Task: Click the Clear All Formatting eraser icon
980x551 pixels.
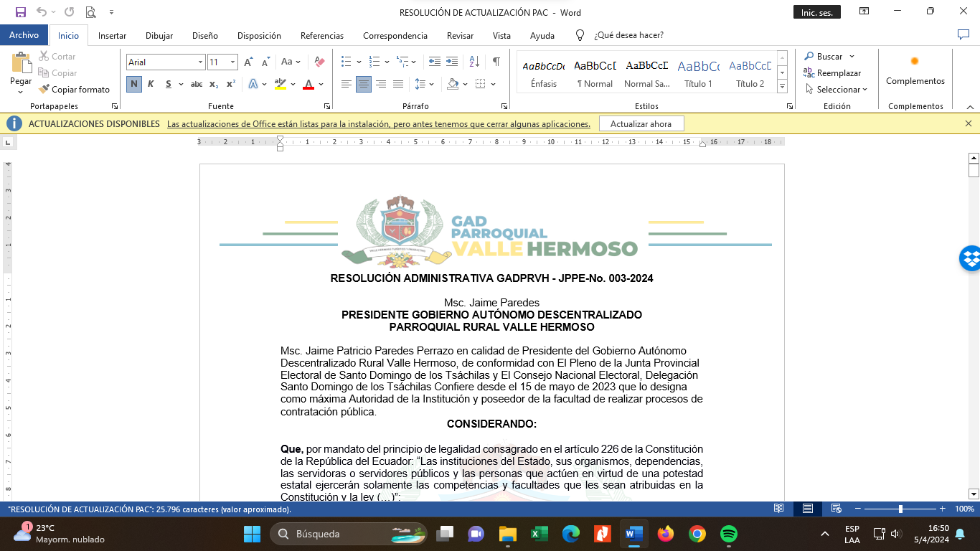Action: (x=320, y=62)
